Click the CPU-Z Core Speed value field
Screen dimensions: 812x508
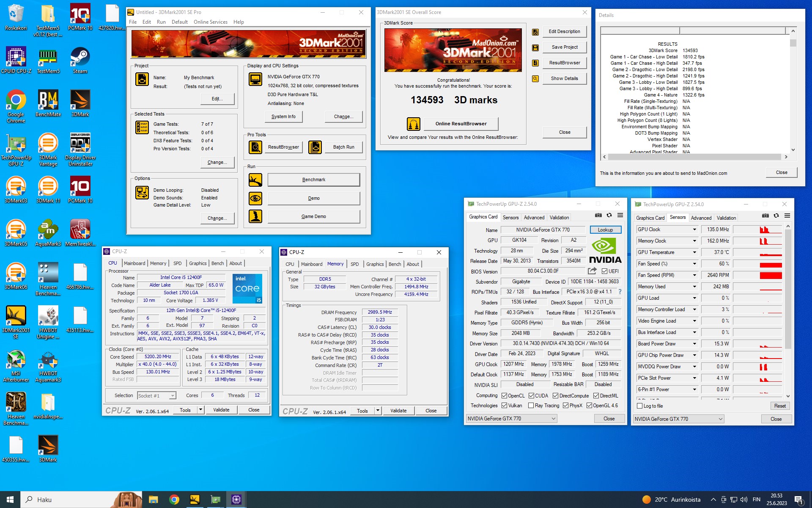tap(158, 357)
